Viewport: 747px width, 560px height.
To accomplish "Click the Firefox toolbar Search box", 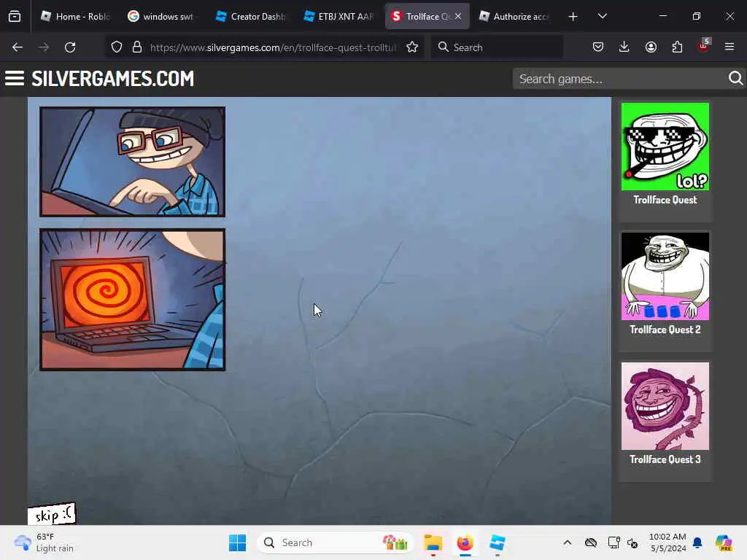I will pyautogui.click(x=497, y=47).
